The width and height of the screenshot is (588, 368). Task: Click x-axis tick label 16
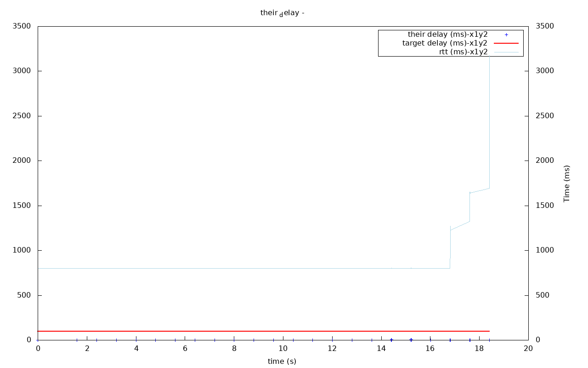tap(430, 349)
